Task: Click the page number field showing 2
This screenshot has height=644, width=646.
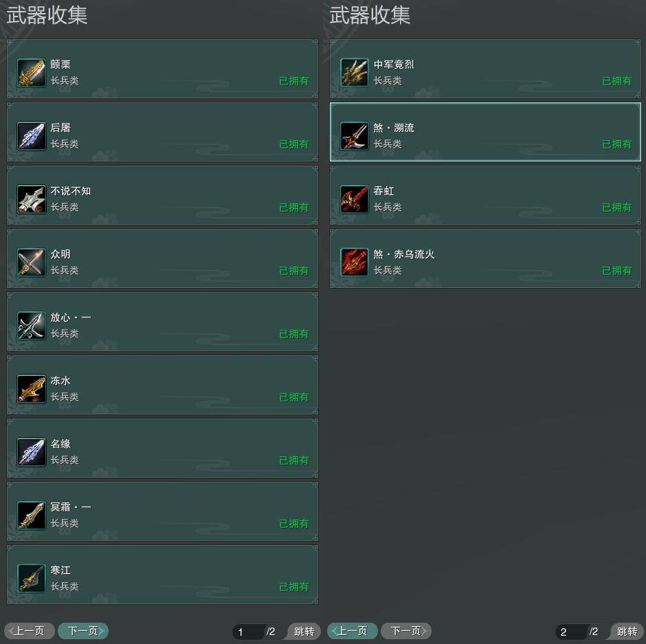Action: tap(571, 632)
